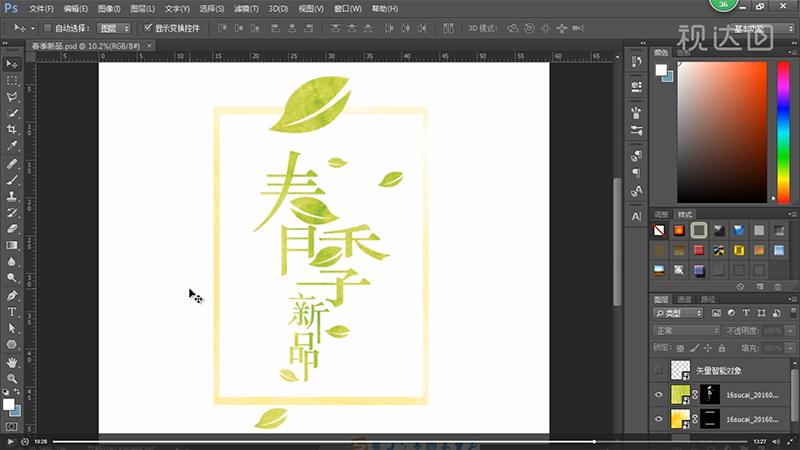Screen dimensions: 800x450
Task: Click the create new style button
Action: [x=760, y=287]
